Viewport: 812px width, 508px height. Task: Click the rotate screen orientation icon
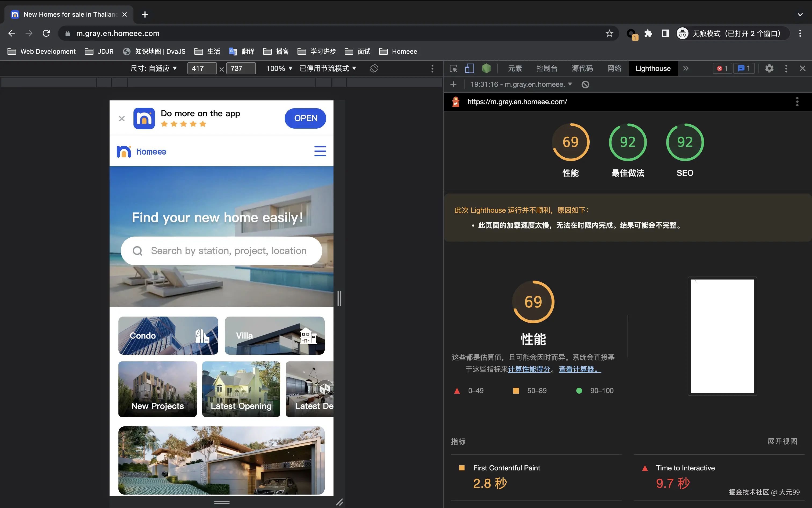tap(374, 68)
